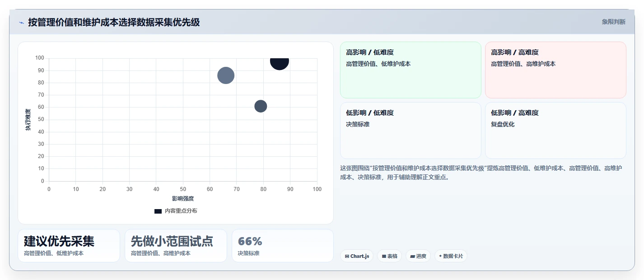The width and height of the screenshot is (644, 280).
Task: Open the 高影响 / 高难度 quadrant card
Action: click(555, 70)
